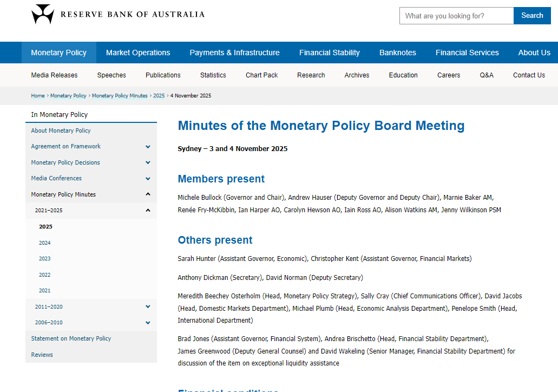Click the '4 November 2025' breadcrumb text
This screenshot has height=392, width=558.
[191, 96]
